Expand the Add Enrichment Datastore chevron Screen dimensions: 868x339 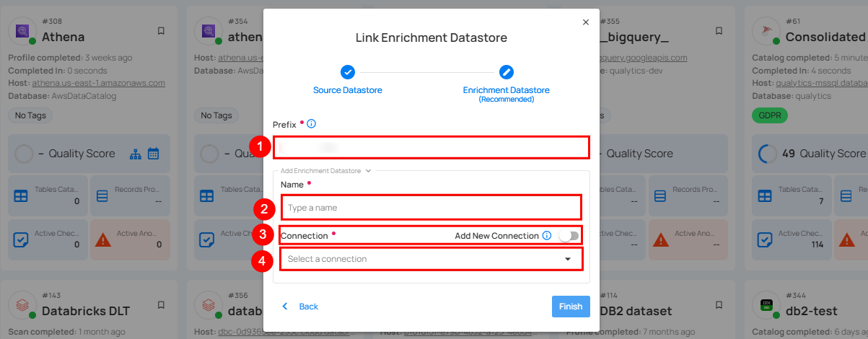[368, 171]
